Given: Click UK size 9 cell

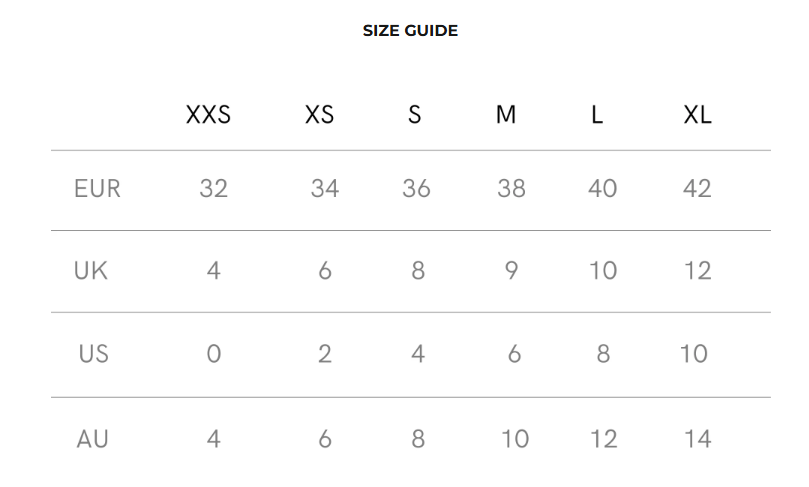Looking at the screenshot, I should pos(511,270).
